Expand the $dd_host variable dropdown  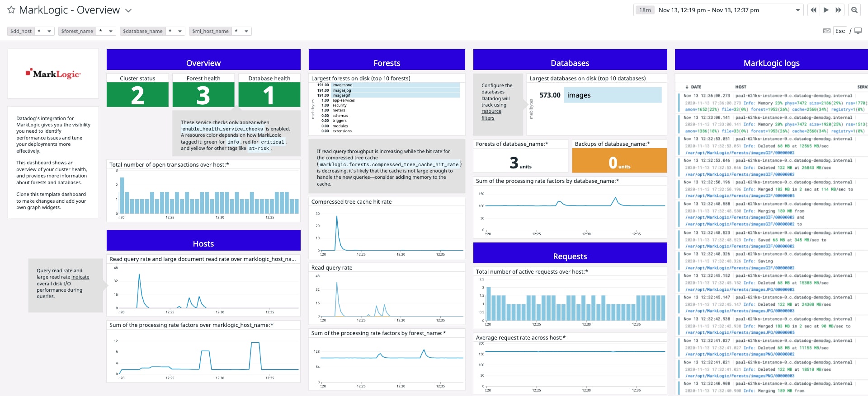49,31
